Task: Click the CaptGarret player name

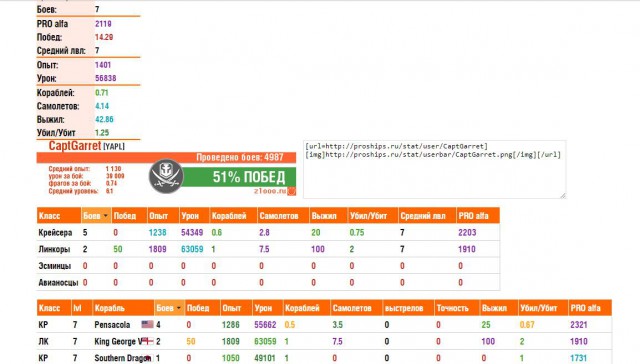Action: [x=75, y=146]
